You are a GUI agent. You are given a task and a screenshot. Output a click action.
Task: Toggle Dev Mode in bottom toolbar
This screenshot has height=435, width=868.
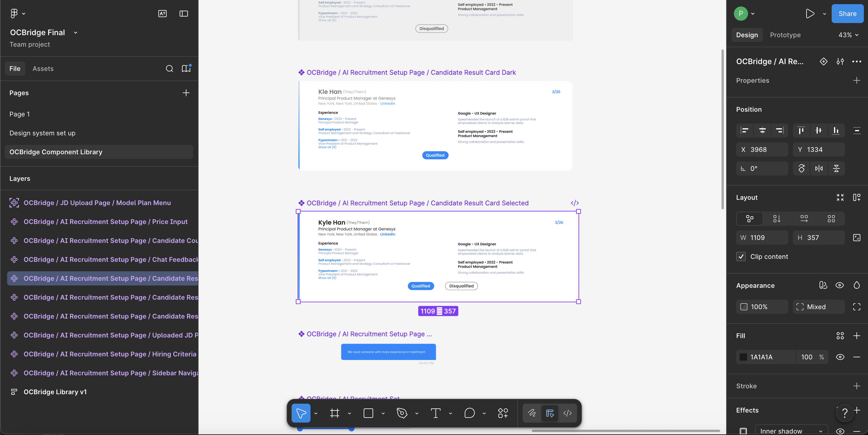(568, 413)
